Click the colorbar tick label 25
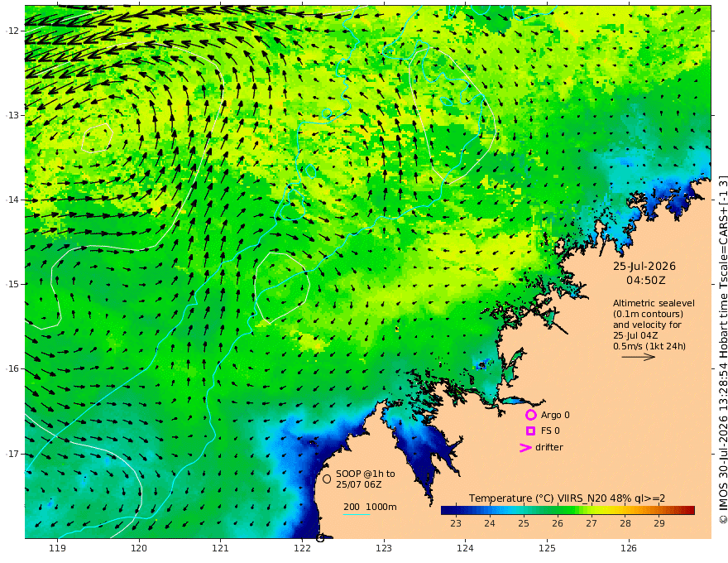728x563 pixels. click(x=524, y=523)
